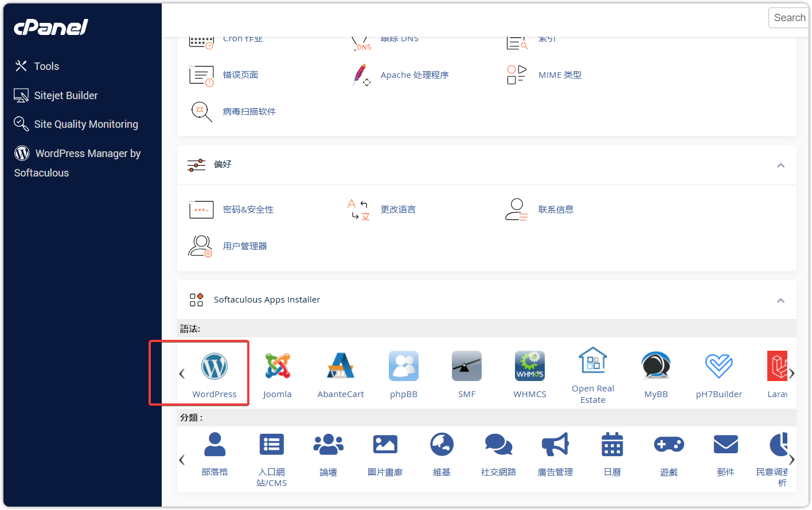Open WordPress Manager by Softaculous

click(77, 163)
